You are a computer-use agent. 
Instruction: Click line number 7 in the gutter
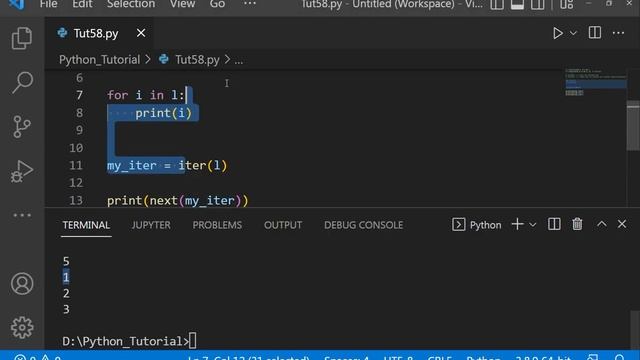pyautogui.click(x=79, y=96)
